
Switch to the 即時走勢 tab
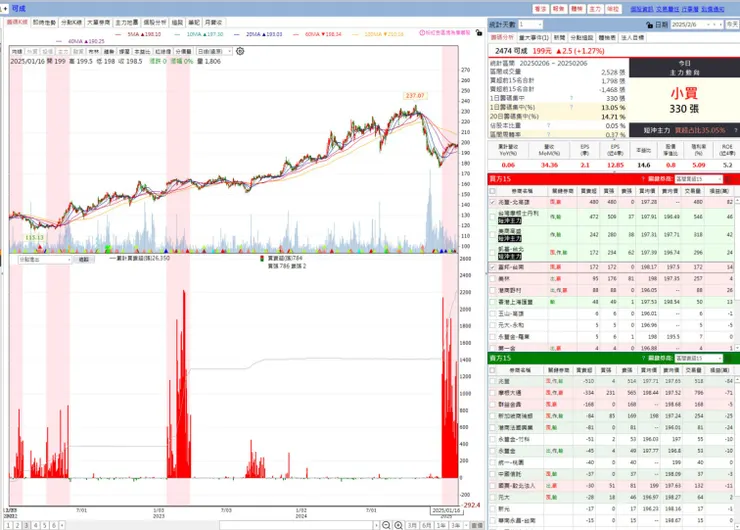pyautogui.click(x=44, y=22)
